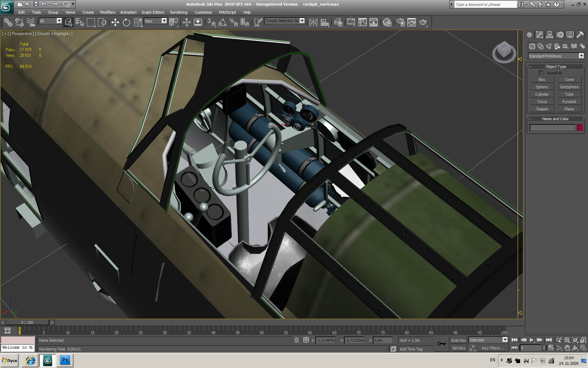Choose the Lights category in Create panel
Screen dimensions: 588x368
tap(549, 46)
